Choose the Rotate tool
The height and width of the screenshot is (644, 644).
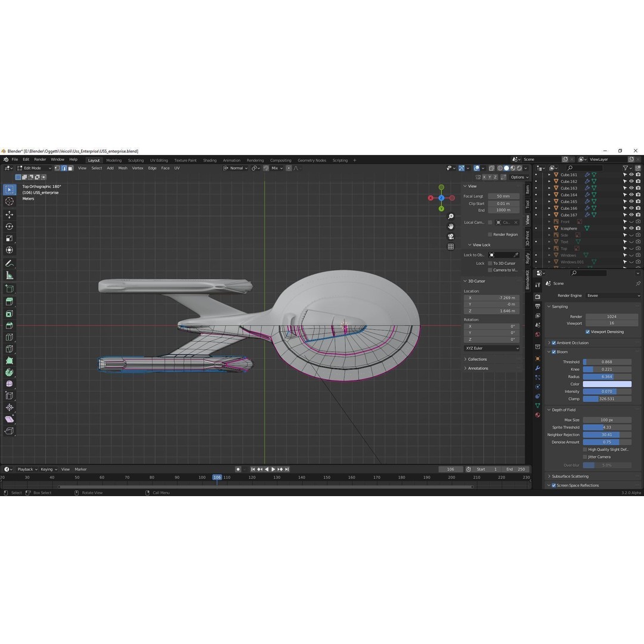coord(10,227)
